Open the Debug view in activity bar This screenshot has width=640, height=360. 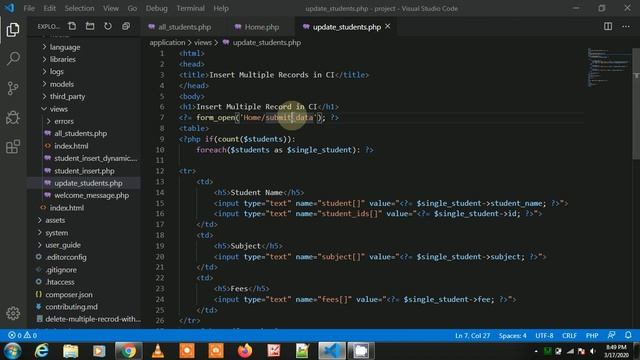(x=13, y=118)
